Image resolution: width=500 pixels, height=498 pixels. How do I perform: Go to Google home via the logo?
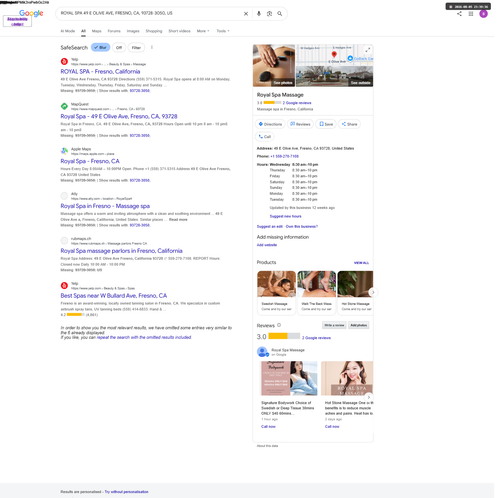[31, 13]
